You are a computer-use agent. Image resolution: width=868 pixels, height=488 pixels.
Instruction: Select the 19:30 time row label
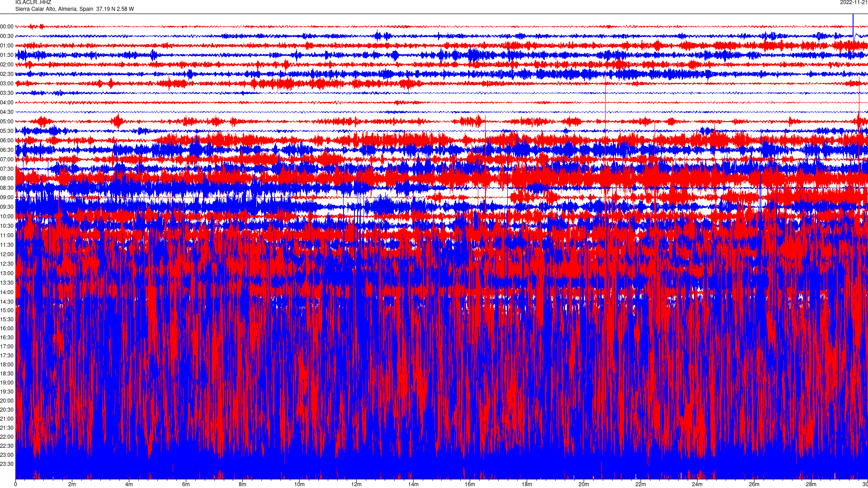pyautogui.click(x=7, y=392)
